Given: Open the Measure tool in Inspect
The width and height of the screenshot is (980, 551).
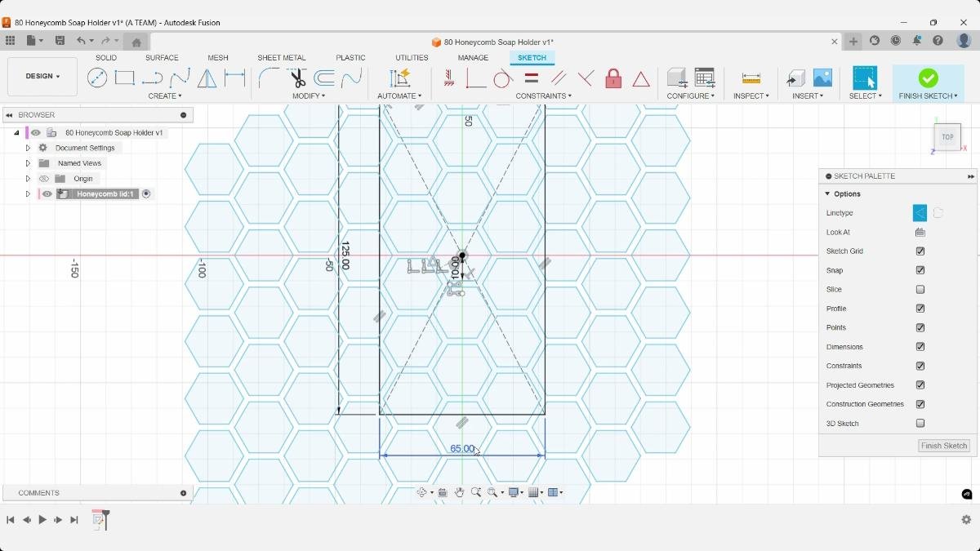Looking at the screenshot, I should click(751, 78).
